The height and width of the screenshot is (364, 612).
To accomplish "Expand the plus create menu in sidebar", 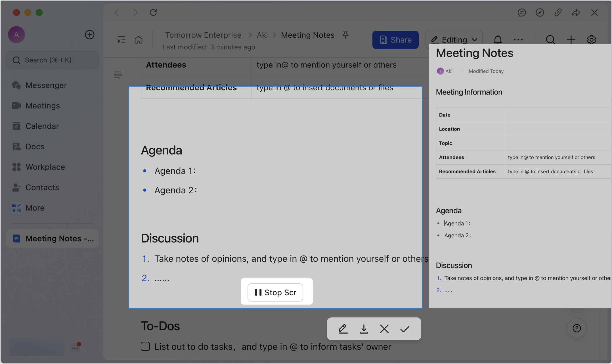I will (90, 35).
